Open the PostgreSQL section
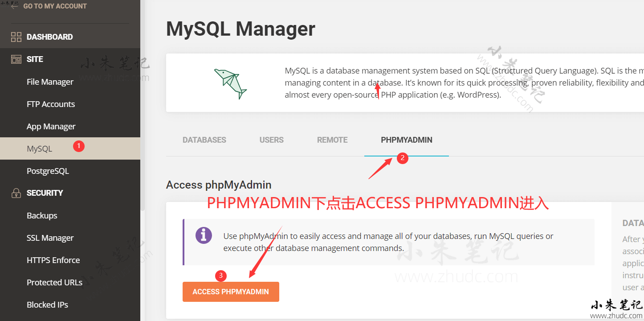Screen dimensions: 644x321 [48, 171]
